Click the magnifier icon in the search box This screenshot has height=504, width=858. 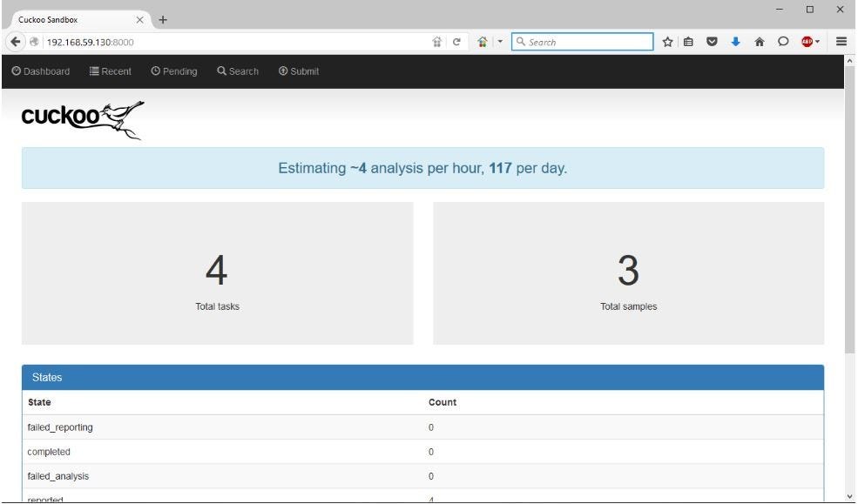520,42
